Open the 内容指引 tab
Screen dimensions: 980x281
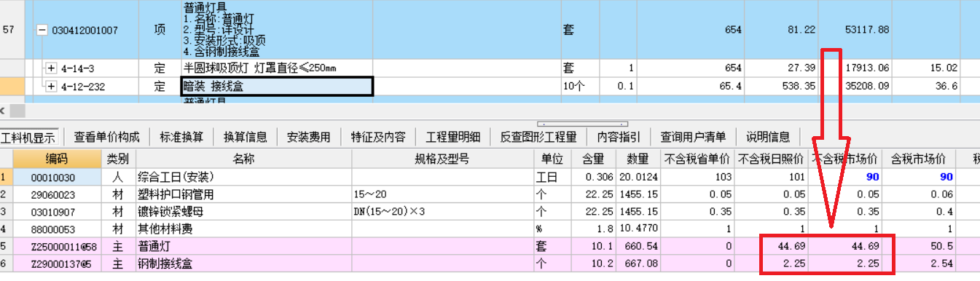619,137
